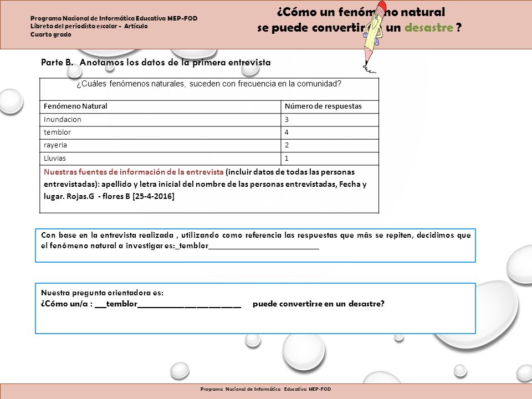Click the red 'Nuestras fuentes de información' text

(x=134, y=172)
